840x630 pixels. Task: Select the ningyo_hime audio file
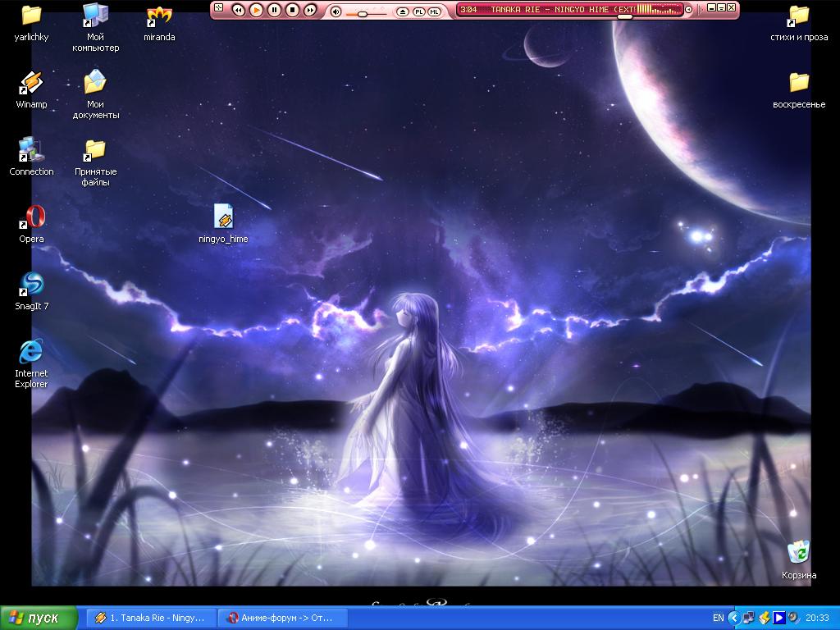click(223, 224)
